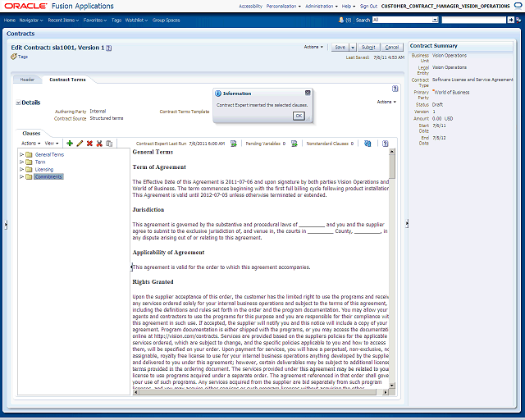Collapse left pane using splitter arrow

click(6, 225)
